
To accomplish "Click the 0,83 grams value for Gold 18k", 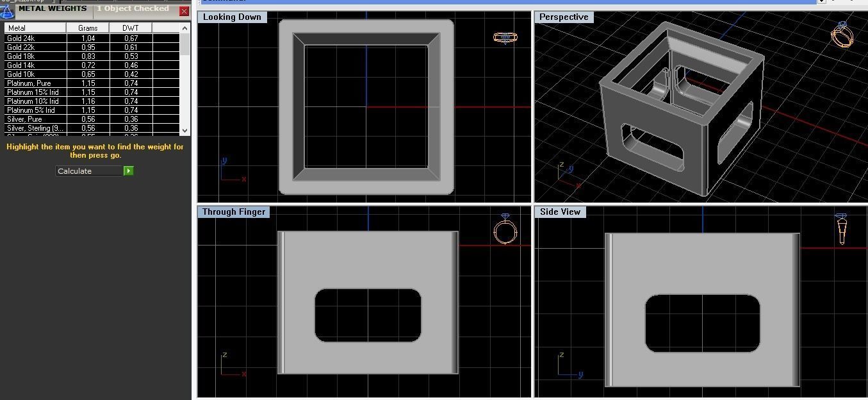I will click(88, 56).
